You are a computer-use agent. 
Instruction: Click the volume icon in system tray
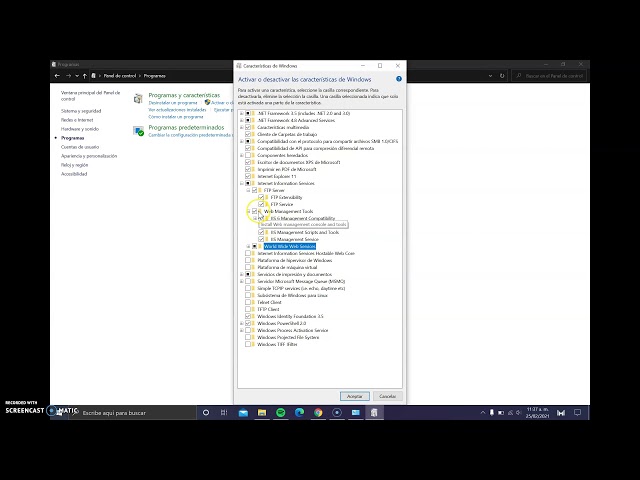click(x=519, y=413)
